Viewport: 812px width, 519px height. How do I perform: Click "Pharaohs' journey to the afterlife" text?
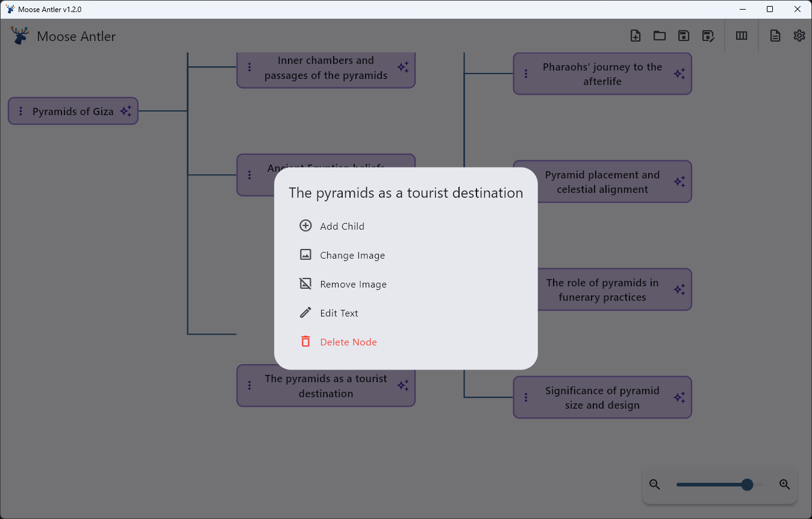tap(602, 74)
